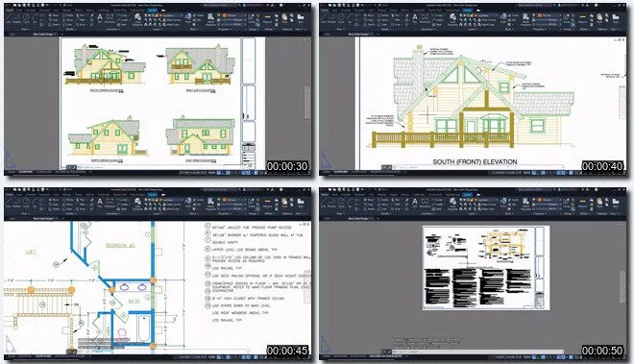Open ByLayer color dropdown in the 00:00:30 frame

pyautogui.click(x=234, y=15)
